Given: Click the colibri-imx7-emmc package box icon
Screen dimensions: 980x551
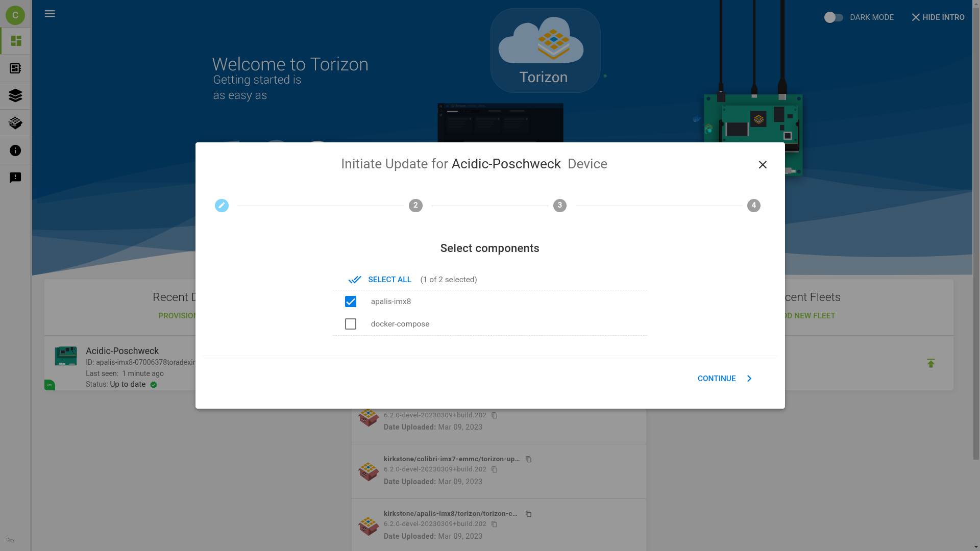Looking at the screenshot, I should (369, 471).
